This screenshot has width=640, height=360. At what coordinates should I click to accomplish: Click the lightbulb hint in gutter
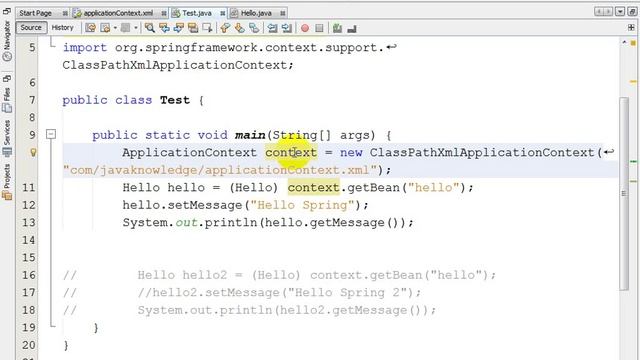click(x=33, y=152)
